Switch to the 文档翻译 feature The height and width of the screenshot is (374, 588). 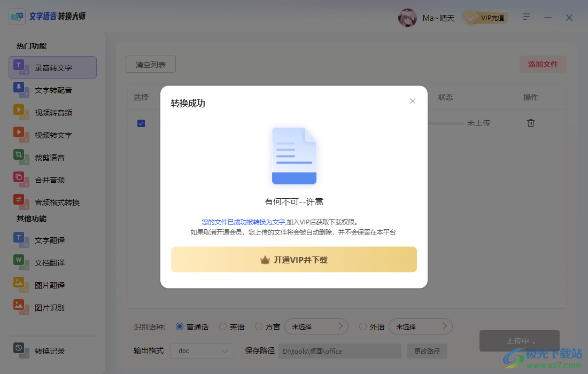pyautogui.click(x=52, y=262)
